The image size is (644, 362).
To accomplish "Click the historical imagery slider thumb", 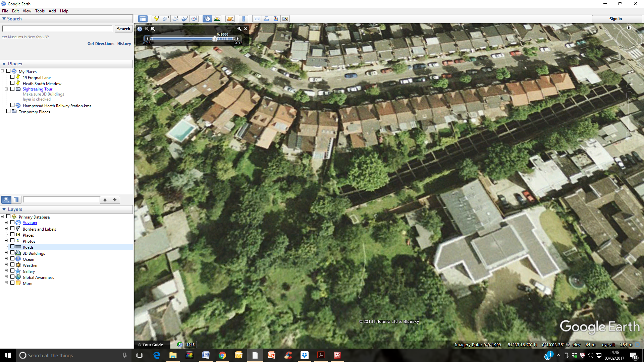I will (x=215, y=39).
